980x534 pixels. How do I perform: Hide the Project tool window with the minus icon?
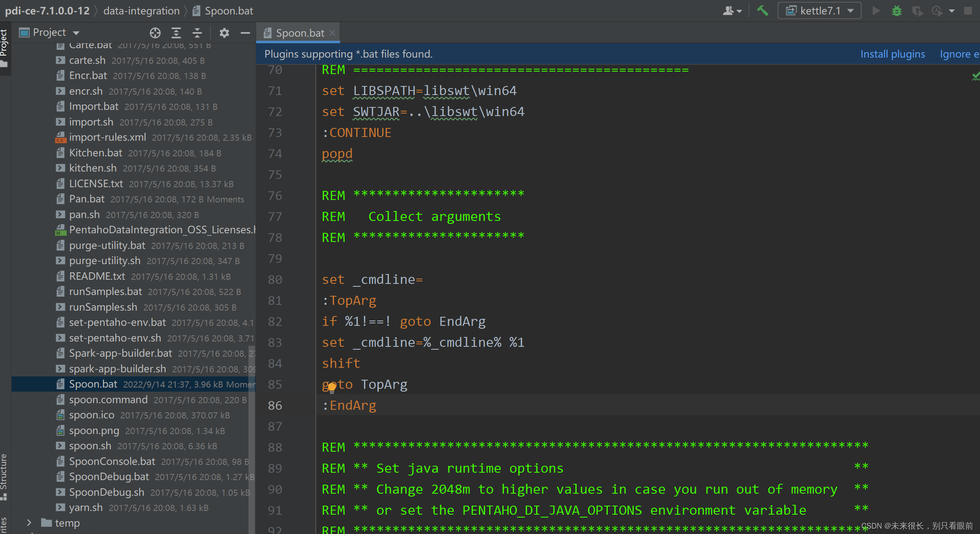click(x=245, y=33)
